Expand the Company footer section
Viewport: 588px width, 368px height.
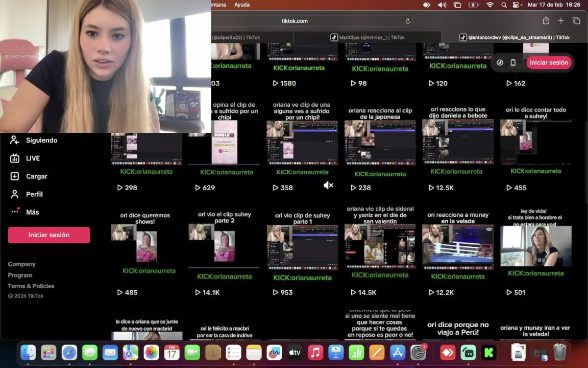point(22,264)
